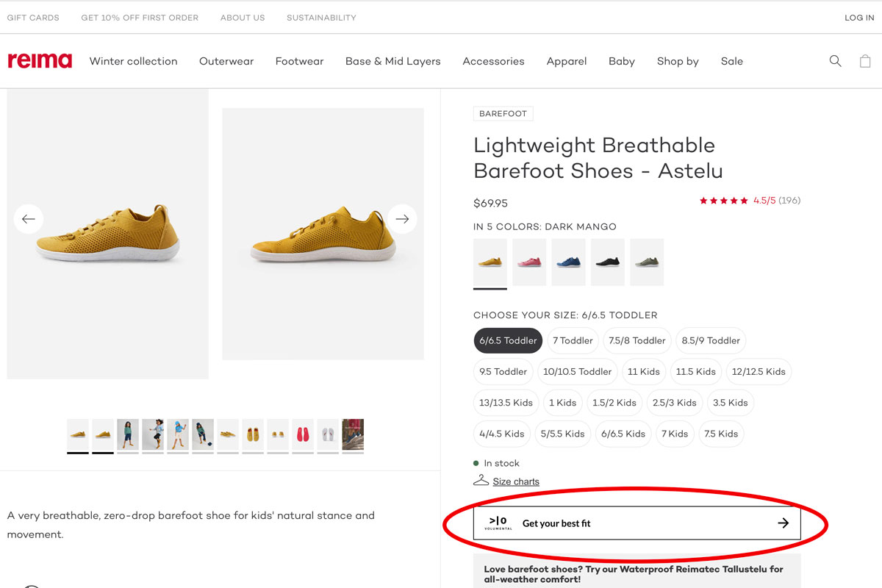
Task: Click the Reima logo
Action: (x=40, y=61)
